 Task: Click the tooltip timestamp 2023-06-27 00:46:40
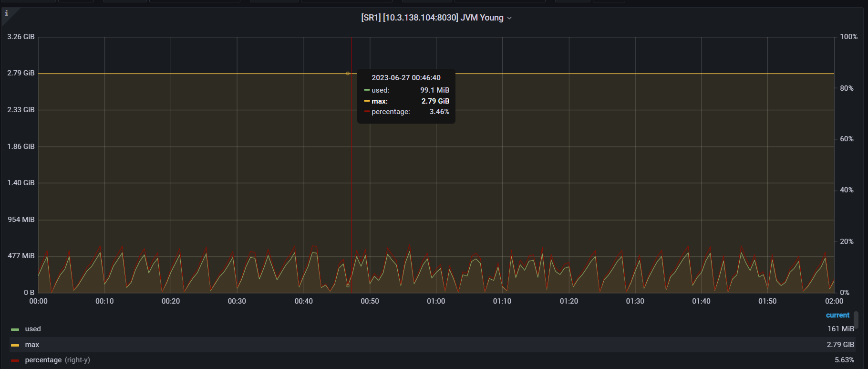pyautogui.click(x=406, y=78)
